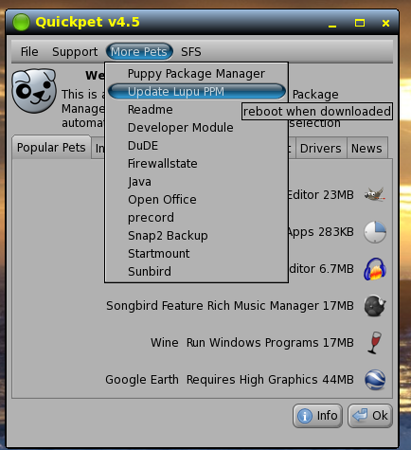
Task: Select the DuDE menu entry
Action: click(197, 146)
